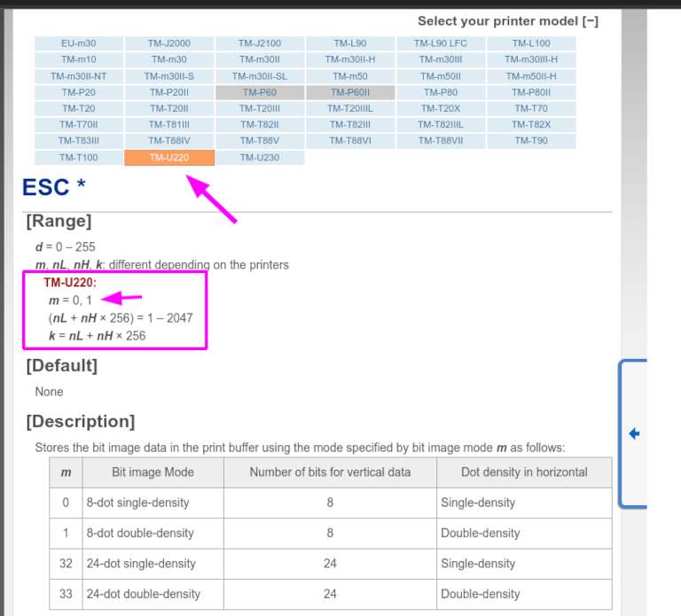This screenshot has width=681, height=616.
Task: Pick TM-m30III-H in the model grid
Action: (x=531, y=59)
